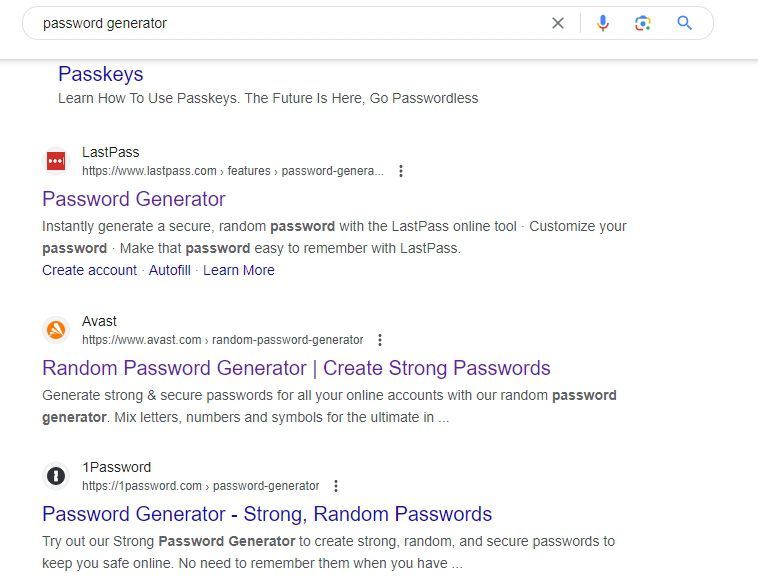This screenshot has height=585, width=758.
Task: Open the Passkeys result link
Action: point(101,74)
